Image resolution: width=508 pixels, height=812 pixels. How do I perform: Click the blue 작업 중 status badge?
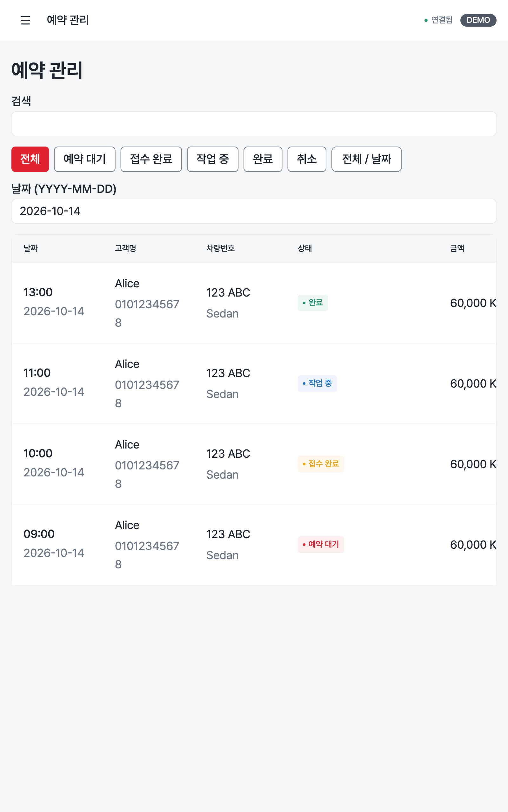317,383
